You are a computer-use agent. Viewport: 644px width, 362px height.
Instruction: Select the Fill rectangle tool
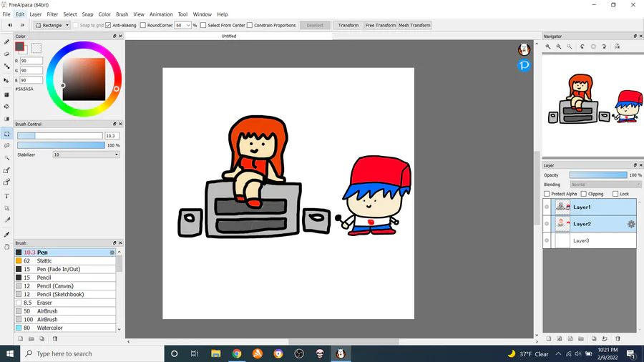coord(6,94)
